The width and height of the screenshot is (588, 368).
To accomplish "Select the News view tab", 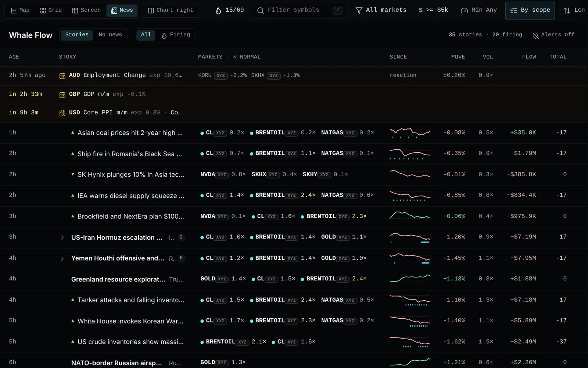I will (x=122, y=10).
